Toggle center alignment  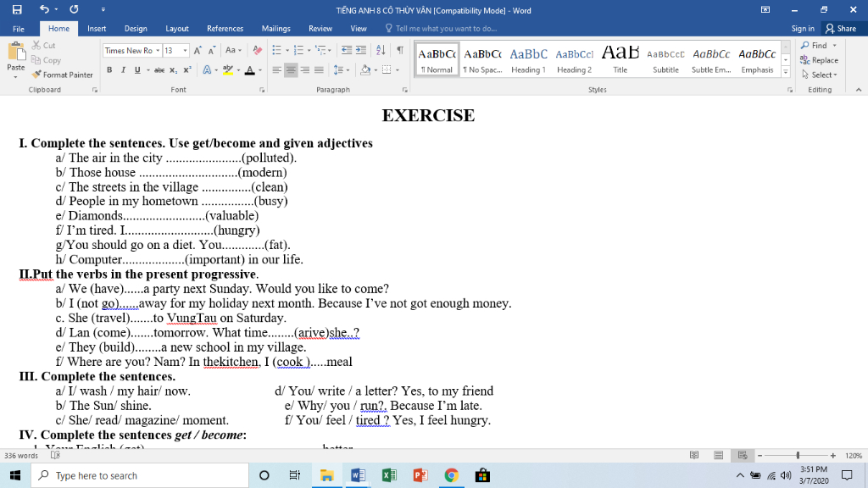pos(291,69)
